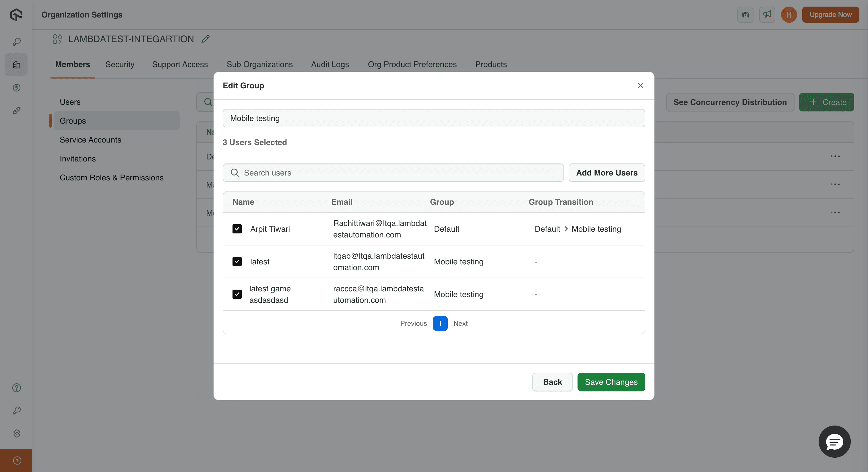Close the Edit Group dialog

point(640,85)
